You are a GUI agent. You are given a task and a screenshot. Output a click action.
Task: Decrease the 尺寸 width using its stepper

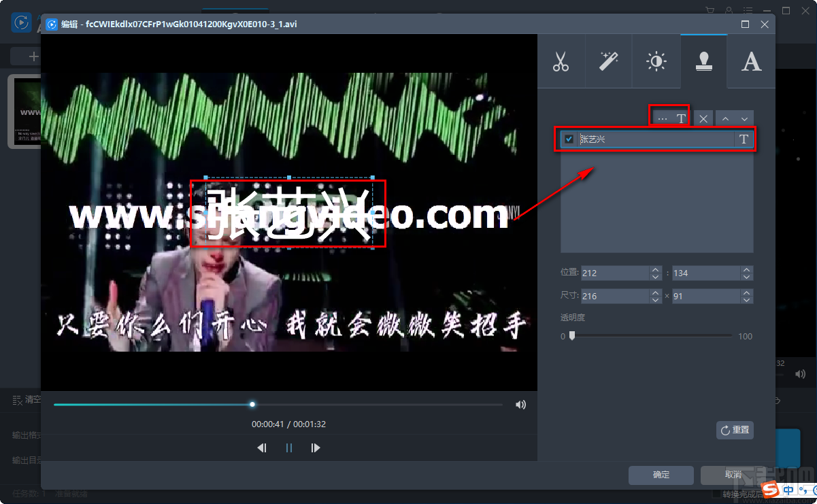pyautogui.click(x=654, y=299)
